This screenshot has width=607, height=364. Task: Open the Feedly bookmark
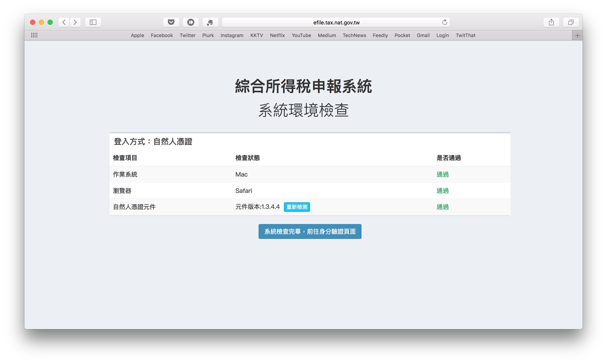(380, 35)
